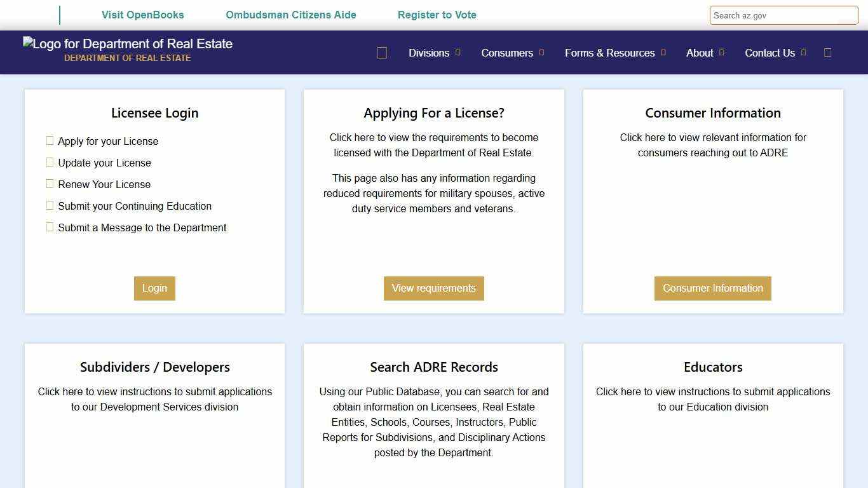Click the bullet icon beside Update your License
The width and height of the screenshot is (868, 488).
50,162
